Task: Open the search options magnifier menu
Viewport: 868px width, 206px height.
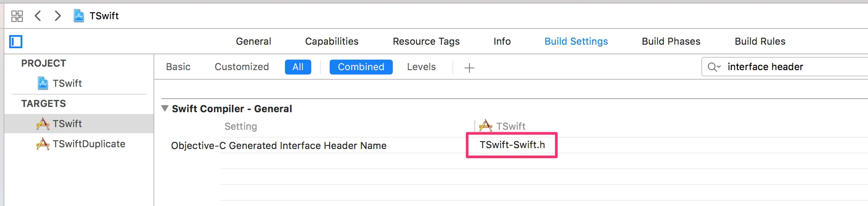Action: 714,67
